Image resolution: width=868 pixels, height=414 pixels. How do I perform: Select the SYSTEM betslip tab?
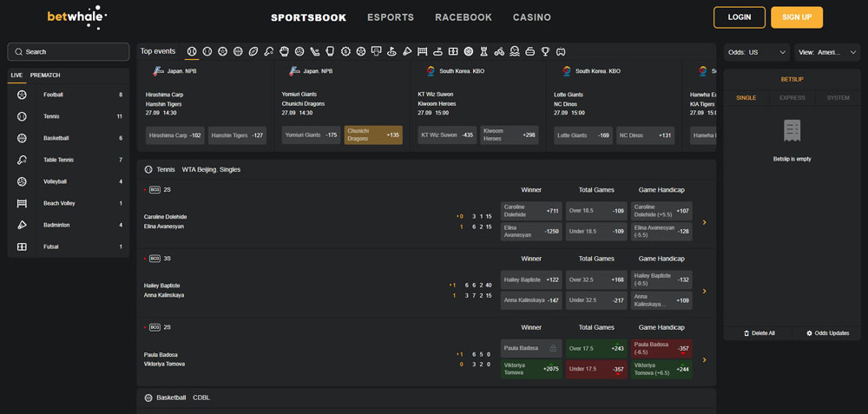(838, 98)
